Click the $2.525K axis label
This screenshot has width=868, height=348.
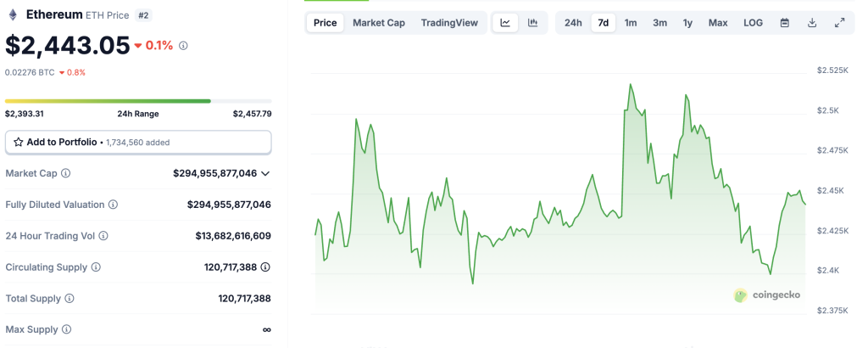click(x=832, y=70)
